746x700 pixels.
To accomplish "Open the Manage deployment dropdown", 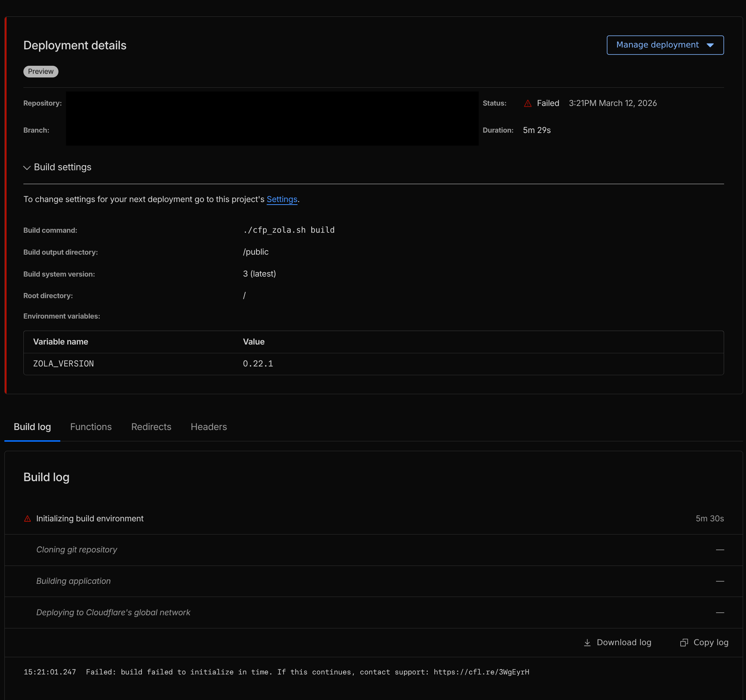I will (665, 45).
